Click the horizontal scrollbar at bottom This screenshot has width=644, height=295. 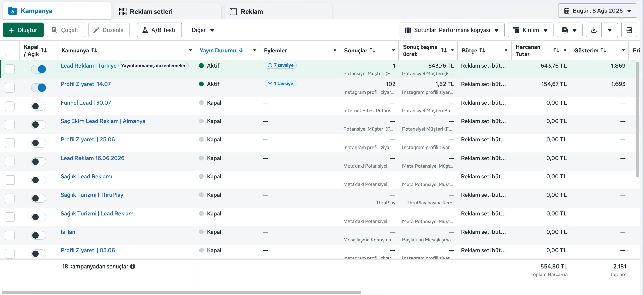click(x=181, y=293)
